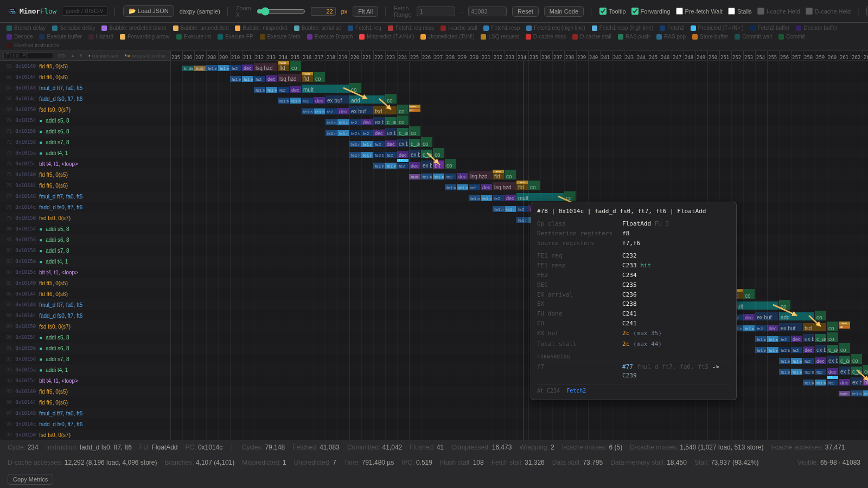The width and height of the screenshot is (868, 488).
Task: Click the zoom pixel value field showing 22
Action: coord(323,11)
